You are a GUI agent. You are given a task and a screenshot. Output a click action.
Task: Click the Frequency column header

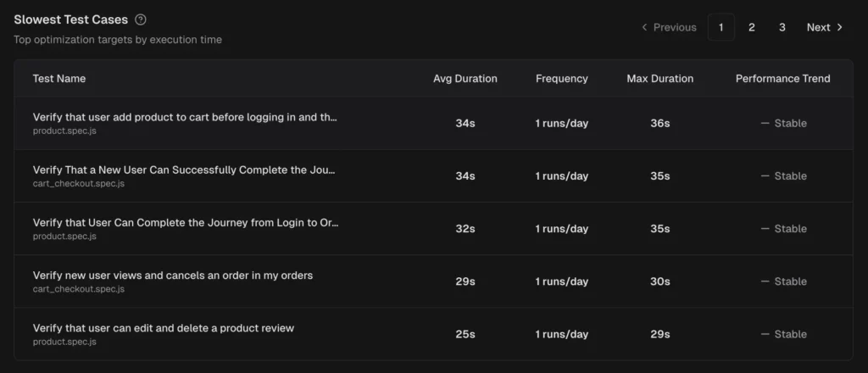(561, 79)
